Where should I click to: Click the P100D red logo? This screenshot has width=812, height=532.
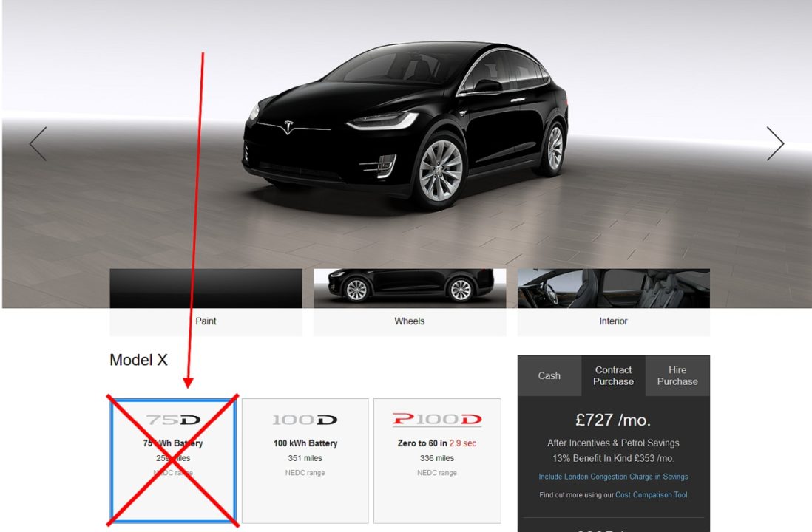(437, 419)
